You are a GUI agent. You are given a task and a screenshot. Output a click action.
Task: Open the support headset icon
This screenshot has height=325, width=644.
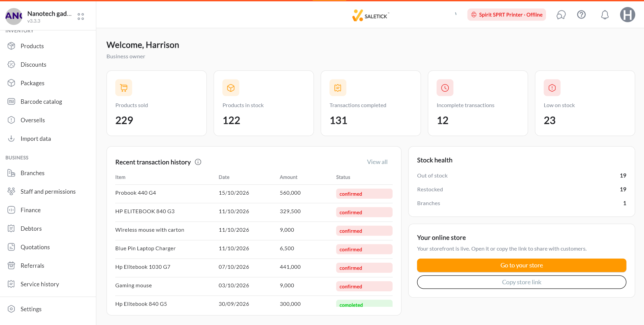click(561, 15)
